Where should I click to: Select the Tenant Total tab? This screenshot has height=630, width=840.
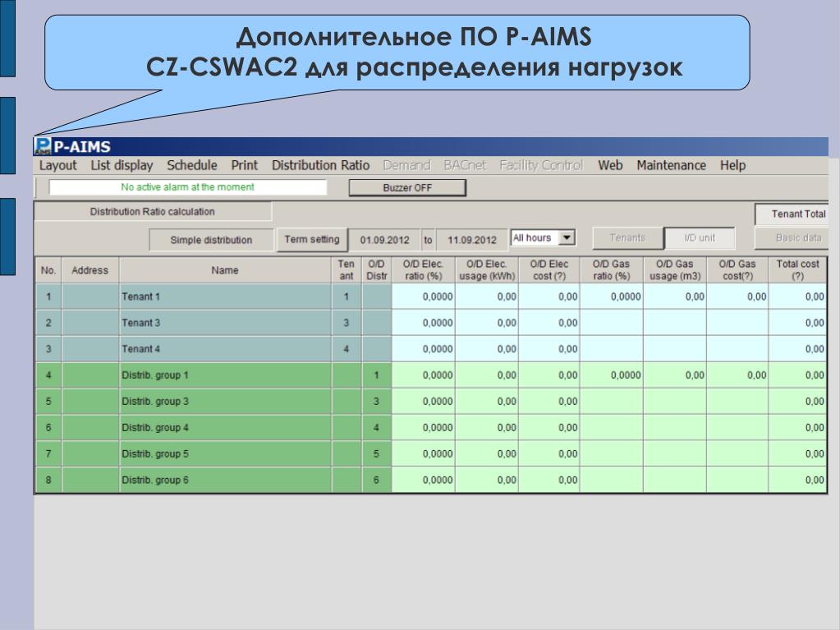click(792, 214)
